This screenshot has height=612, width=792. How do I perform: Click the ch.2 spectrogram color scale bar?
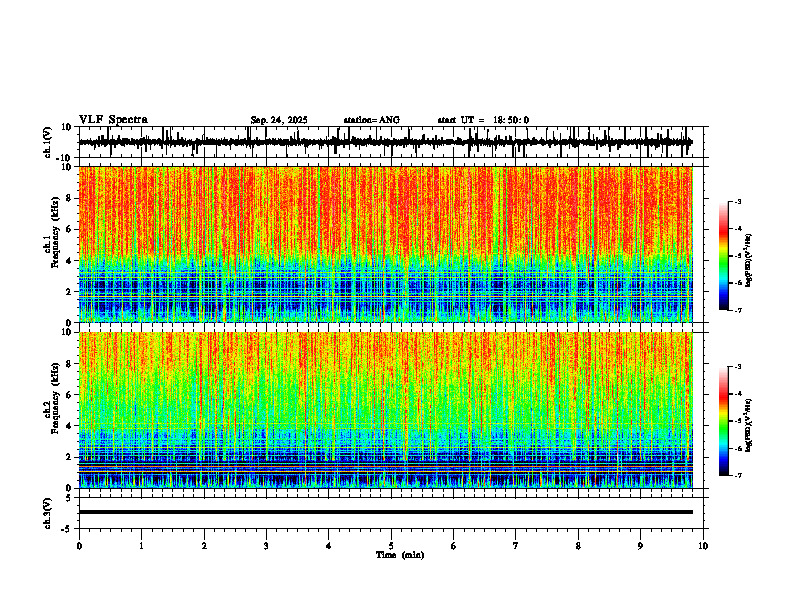pyautogui.click(x=723, y=421)
